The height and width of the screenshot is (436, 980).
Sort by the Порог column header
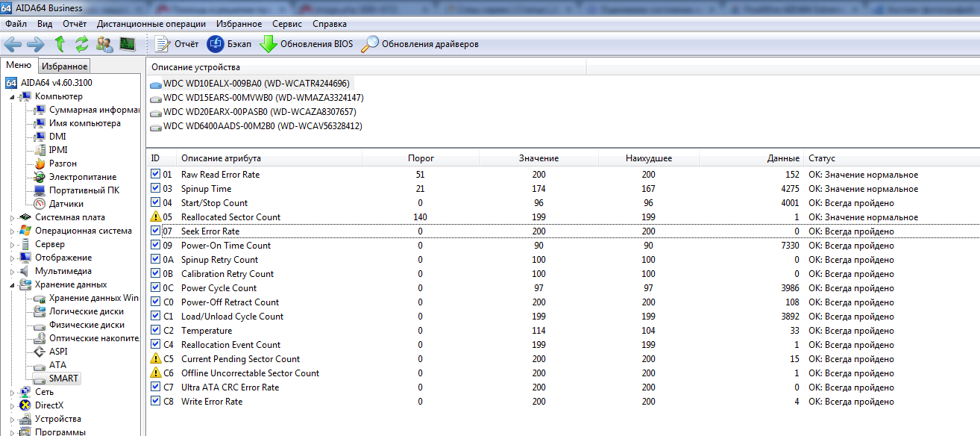point(421,158)
